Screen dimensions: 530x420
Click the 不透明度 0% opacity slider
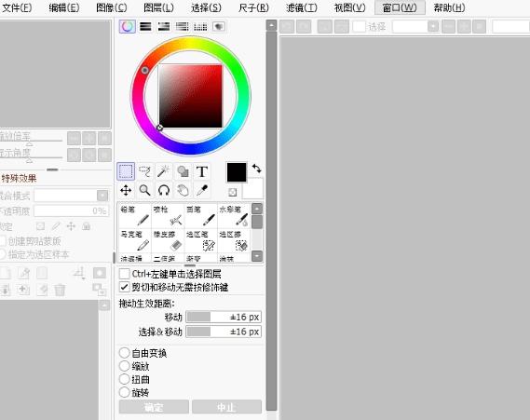coord(72,210)
